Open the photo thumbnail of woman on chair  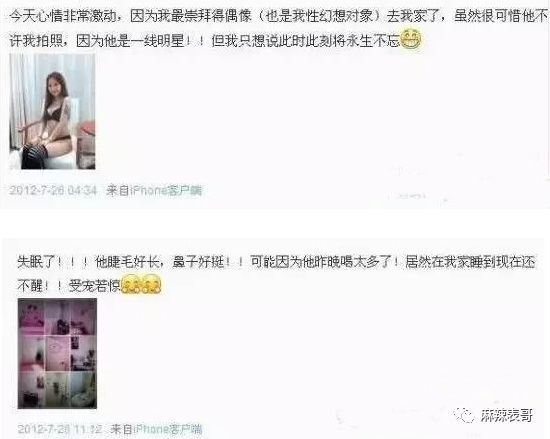click(x=52, y=112)
